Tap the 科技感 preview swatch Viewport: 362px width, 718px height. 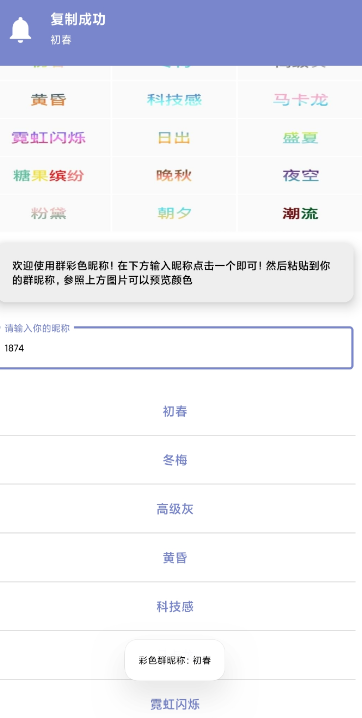pos(174,99)
